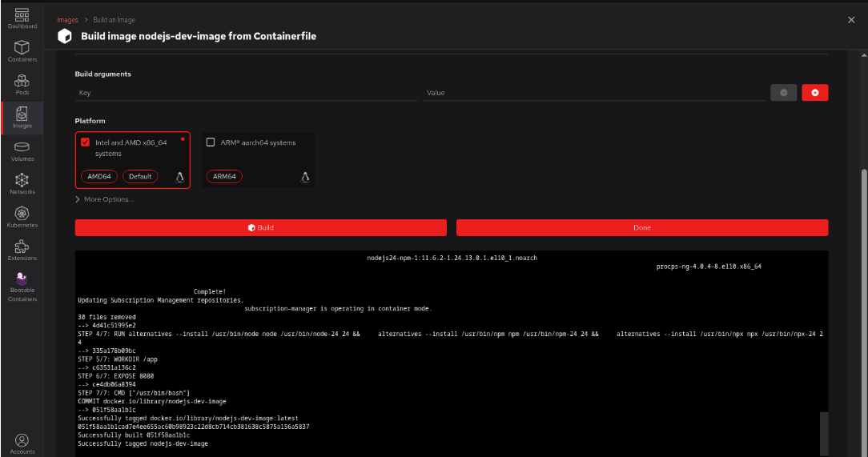The height and width of the screenshot is (457, 868).
Task: Add a build argument with plus button
Action: point(814,93)
